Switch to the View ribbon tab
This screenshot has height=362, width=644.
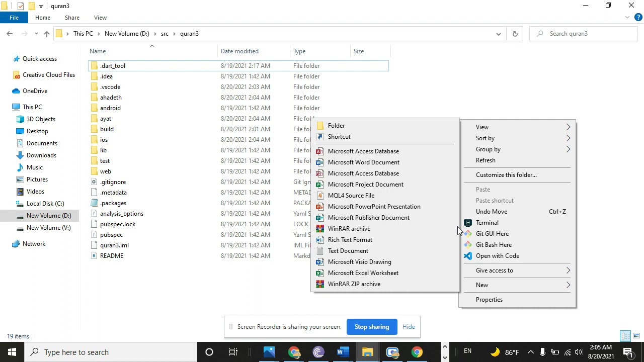click(100, 18)
